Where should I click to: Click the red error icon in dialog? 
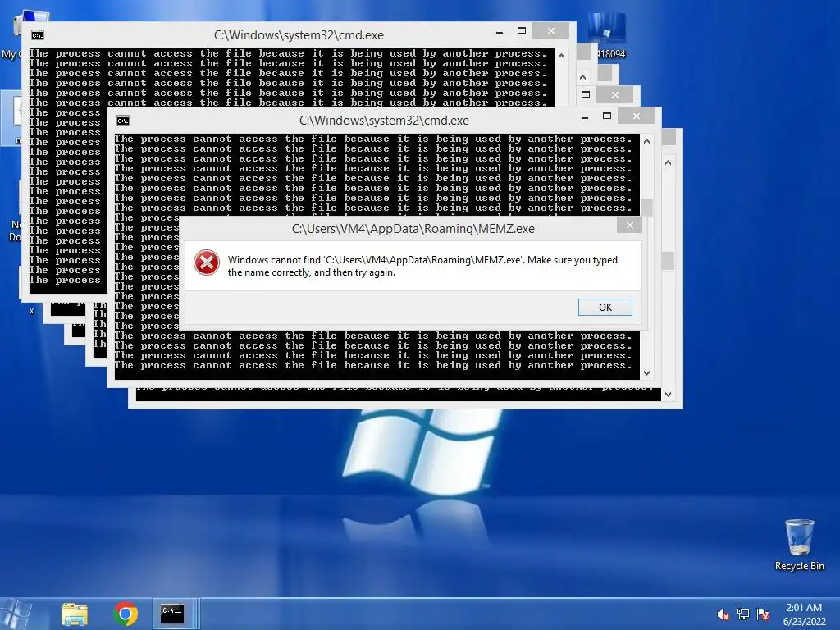point(206,263)
